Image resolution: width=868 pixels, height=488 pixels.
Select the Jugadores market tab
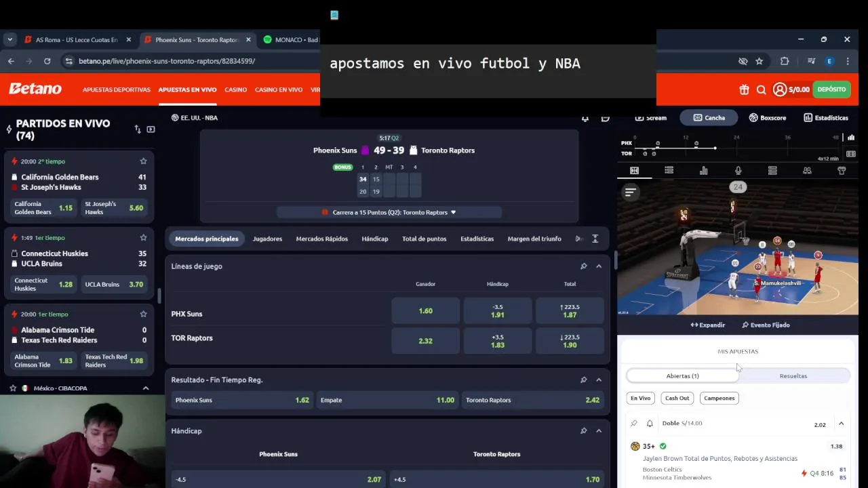(x=267, y=239)
